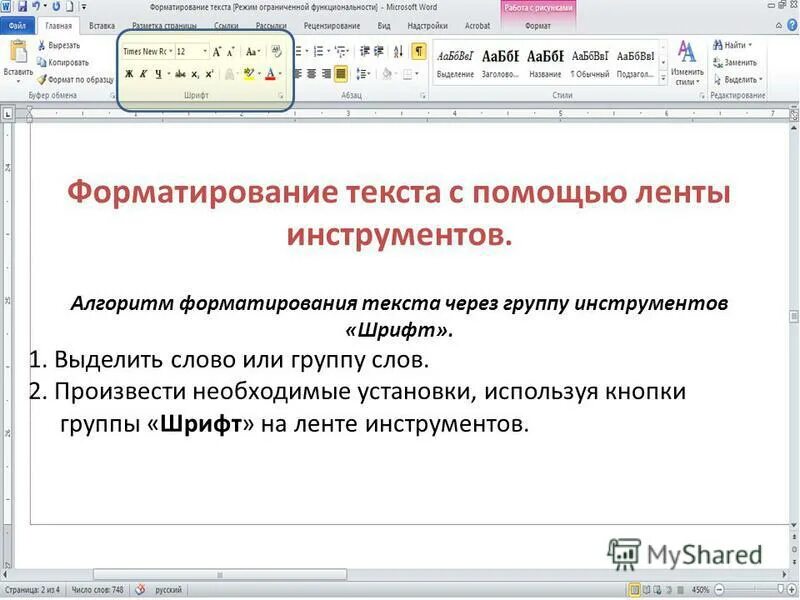Toggle bold formatting in the Font group

(x=128, y=72)
